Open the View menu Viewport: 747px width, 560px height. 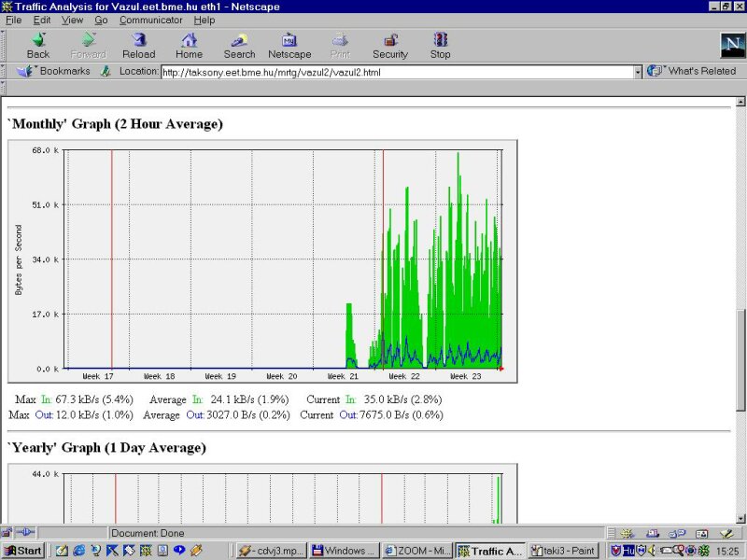(x=72, y=20)
